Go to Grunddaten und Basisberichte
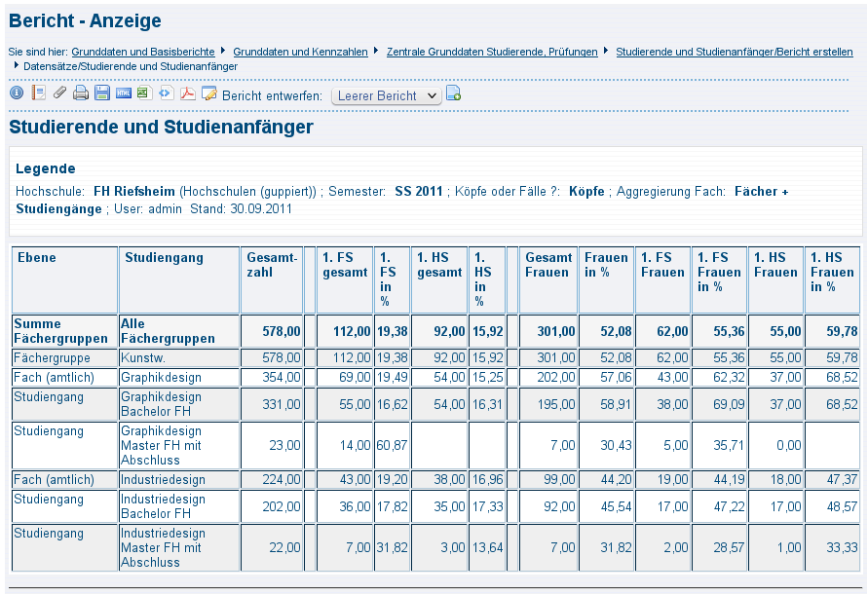Viewport: 868px width, 594px height. click(143, 52)
